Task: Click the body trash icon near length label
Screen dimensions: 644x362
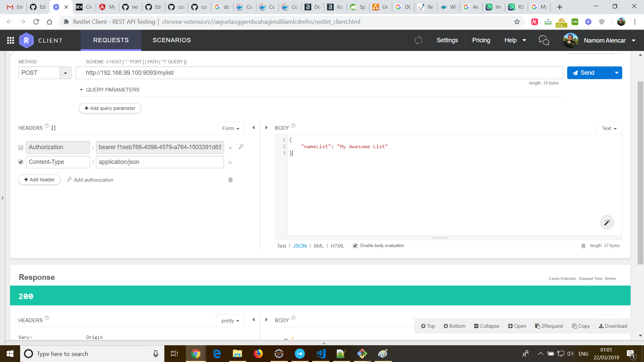Action: point(583,246)
